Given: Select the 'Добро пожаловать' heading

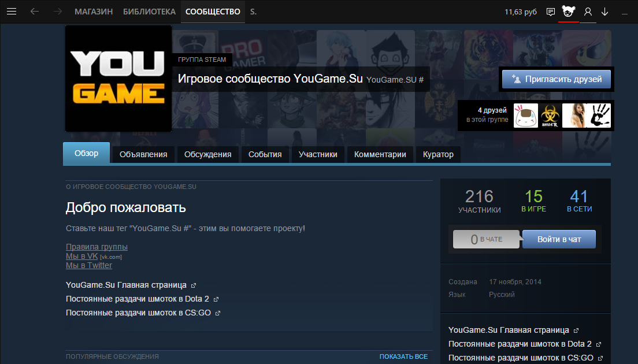Looking at the screenshot, I should coord(126,208).
